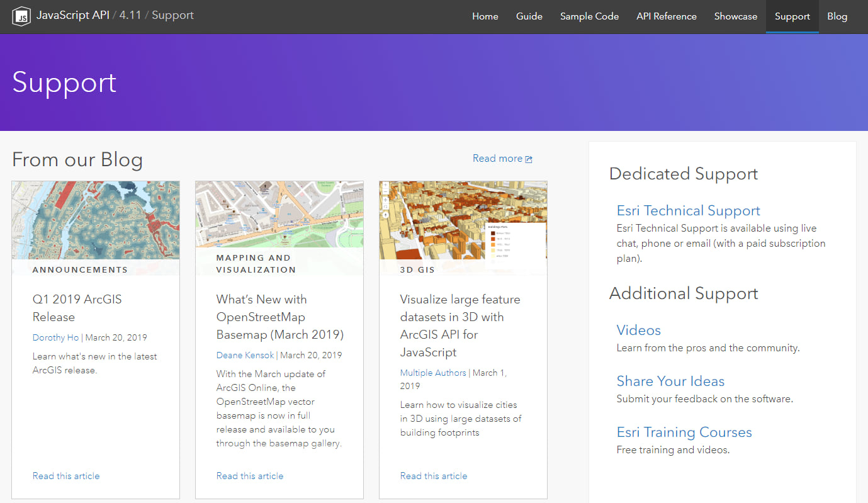The height and width of the screenshot is (503, 868).
Task: Click the text 'Submit your feedback on the software.'
Action: coord(705,398)
